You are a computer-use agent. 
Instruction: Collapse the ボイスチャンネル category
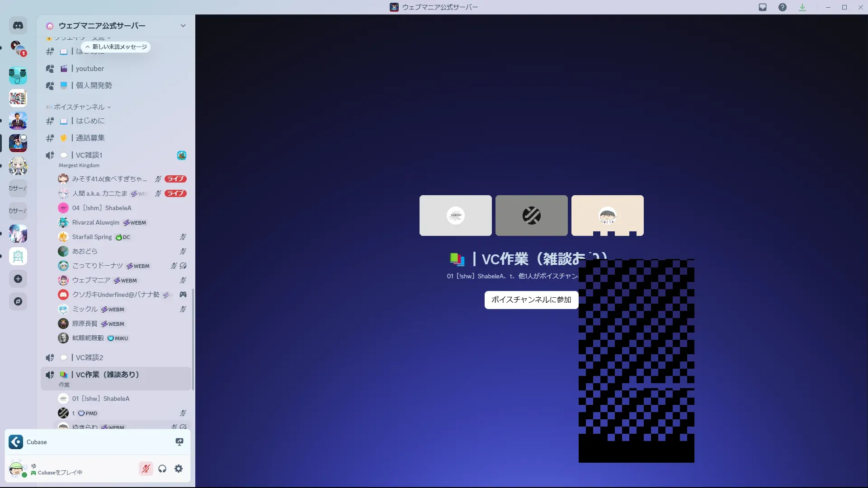tap(80, 107)
